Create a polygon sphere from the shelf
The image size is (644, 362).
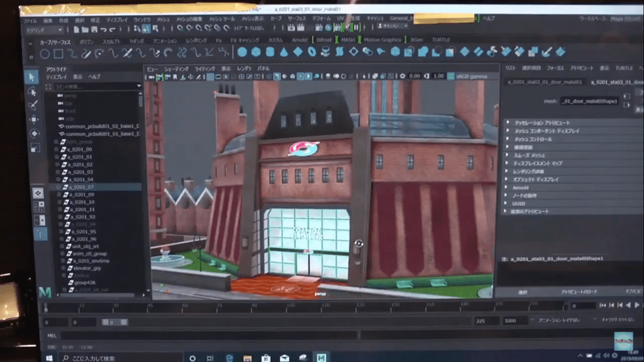[242, 52]
